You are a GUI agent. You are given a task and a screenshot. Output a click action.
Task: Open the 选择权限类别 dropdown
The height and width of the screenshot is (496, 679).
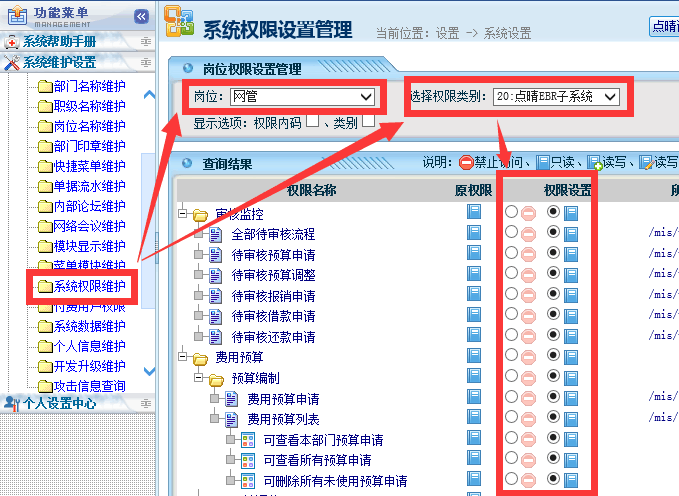coord(556,97)
